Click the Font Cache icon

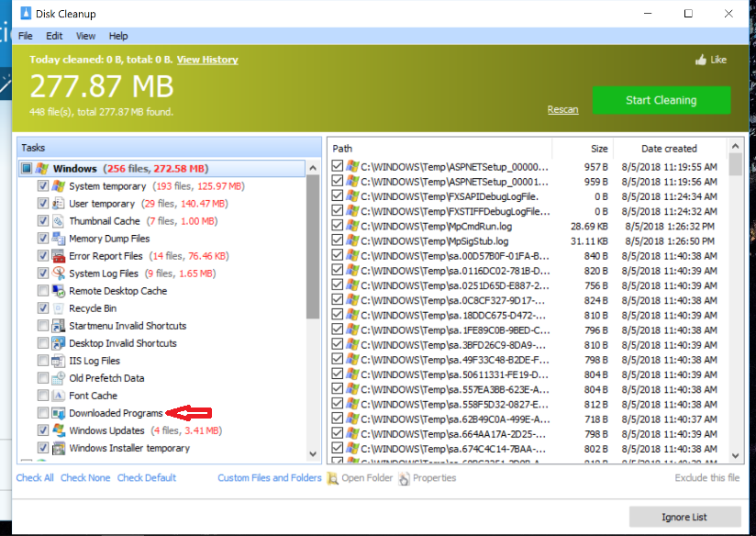(59, 396)
